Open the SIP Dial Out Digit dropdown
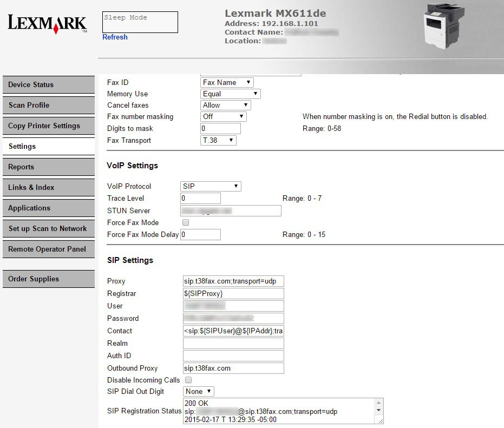504x428 pixels. pyautogui.click(x=199, y=391)
